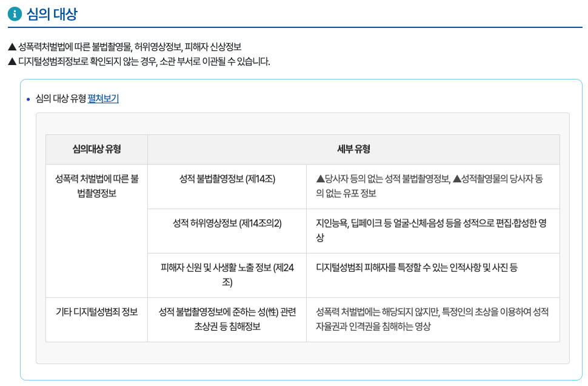
Task: Select the cell 피해자 신원 및 사생활 노출 정보
Action: [227, 275]
